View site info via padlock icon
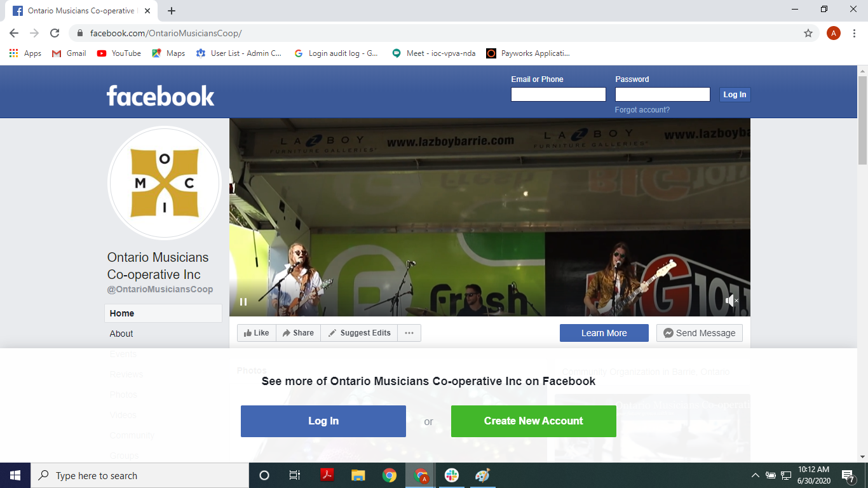 (79, 33)
